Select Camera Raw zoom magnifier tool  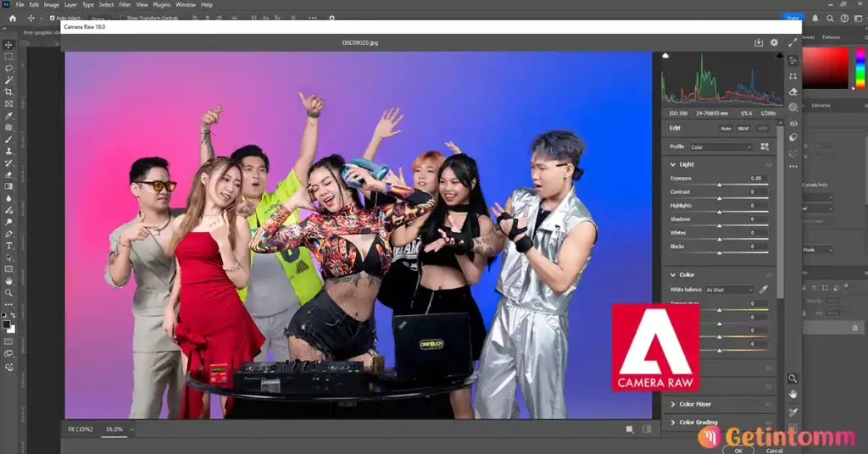point(793,379)
